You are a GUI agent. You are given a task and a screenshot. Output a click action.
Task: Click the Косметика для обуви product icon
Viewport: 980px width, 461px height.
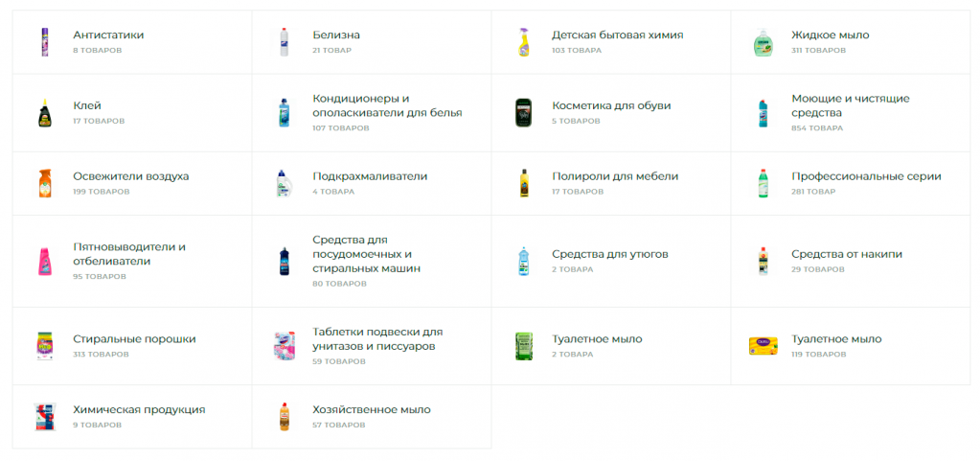pos(523,112)
